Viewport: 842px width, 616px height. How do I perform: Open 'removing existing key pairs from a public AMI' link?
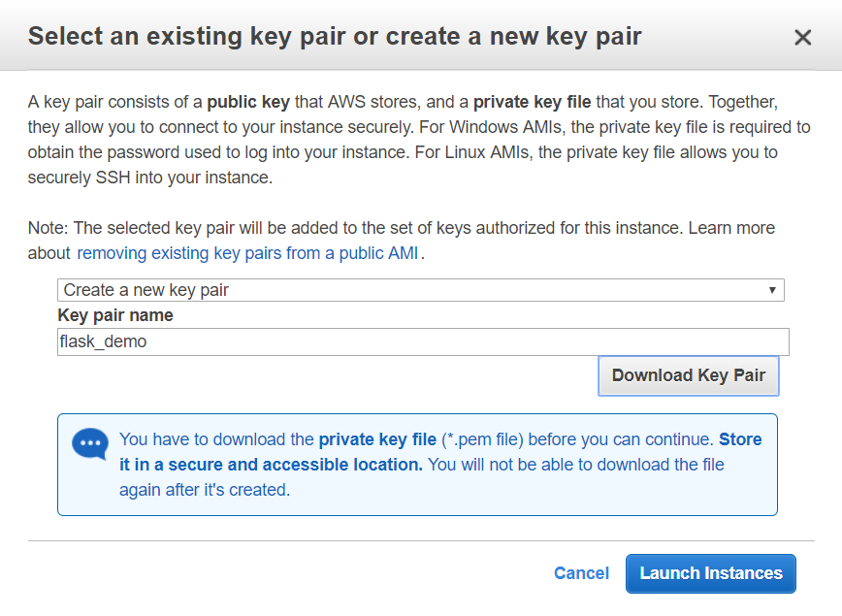[x=250, y=253]
